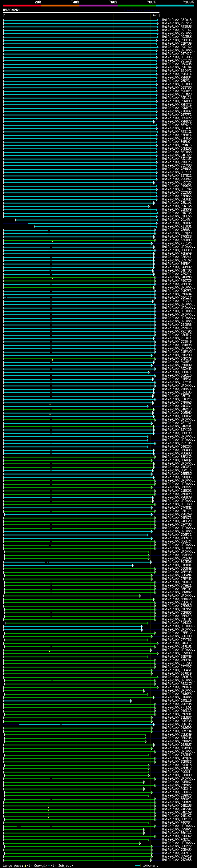Select the UniRef100_Q2PYW9 label
Screen dimensions: 197x868
pos(177,43)
